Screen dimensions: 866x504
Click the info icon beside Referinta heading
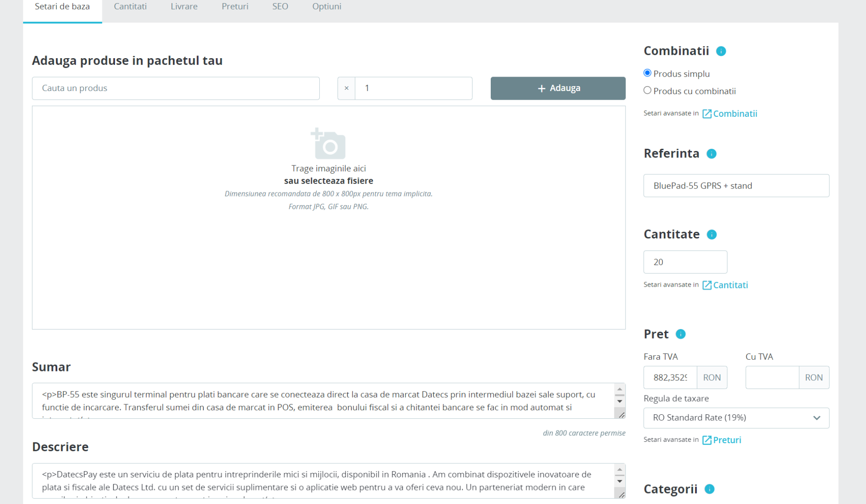[711, 154]
